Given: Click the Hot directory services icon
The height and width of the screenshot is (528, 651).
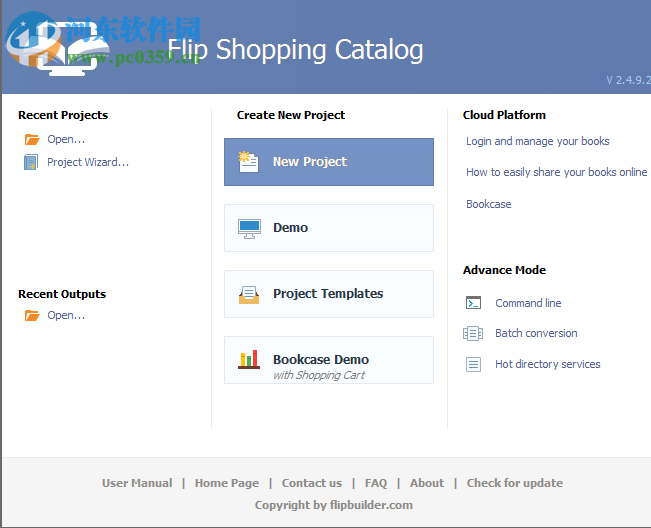Looking at the screenshot, I should (473, 364).
